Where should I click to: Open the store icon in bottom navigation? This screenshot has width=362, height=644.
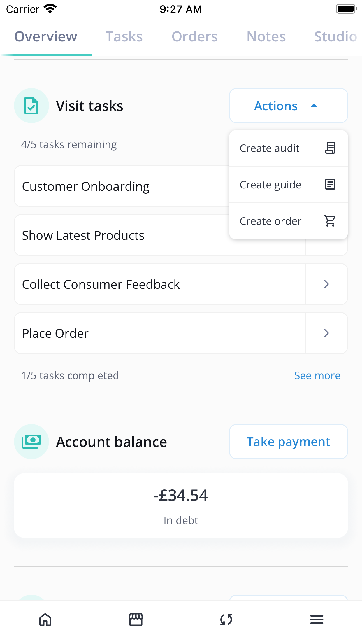(136, 619)
